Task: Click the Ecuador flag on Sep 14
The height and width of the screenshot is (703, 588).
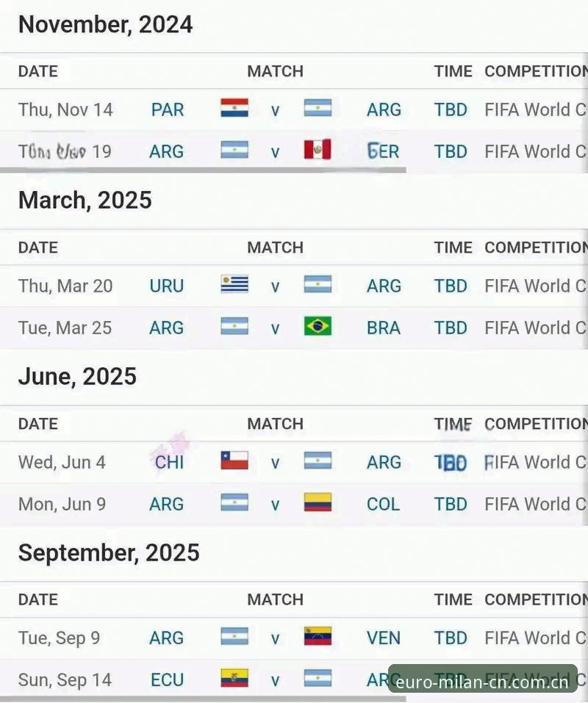Action: [x=234, y=678]
